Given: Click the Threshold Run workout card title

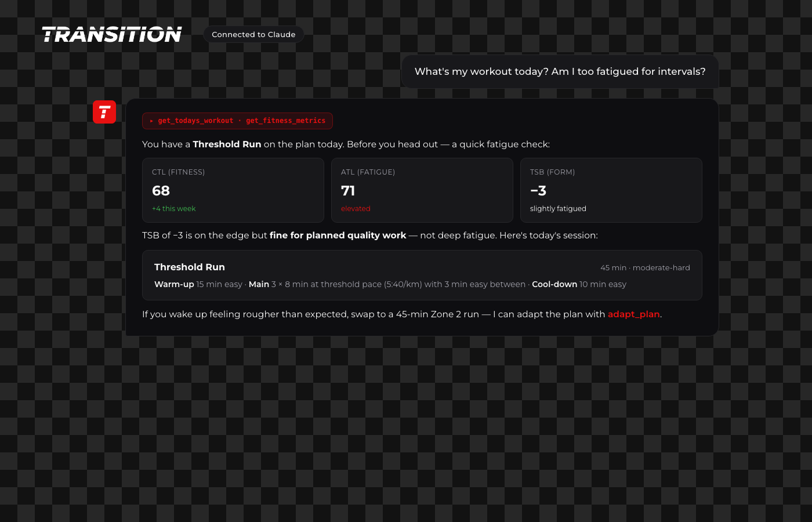Looking at the screenshot, I should pyautogui.click(x=189, y=267).
